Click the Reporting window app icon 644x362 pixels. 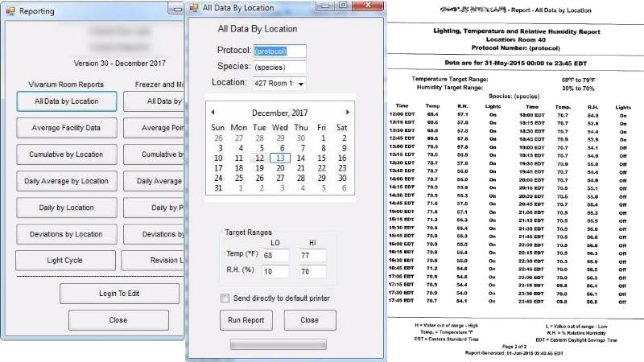tap(10, 11)
